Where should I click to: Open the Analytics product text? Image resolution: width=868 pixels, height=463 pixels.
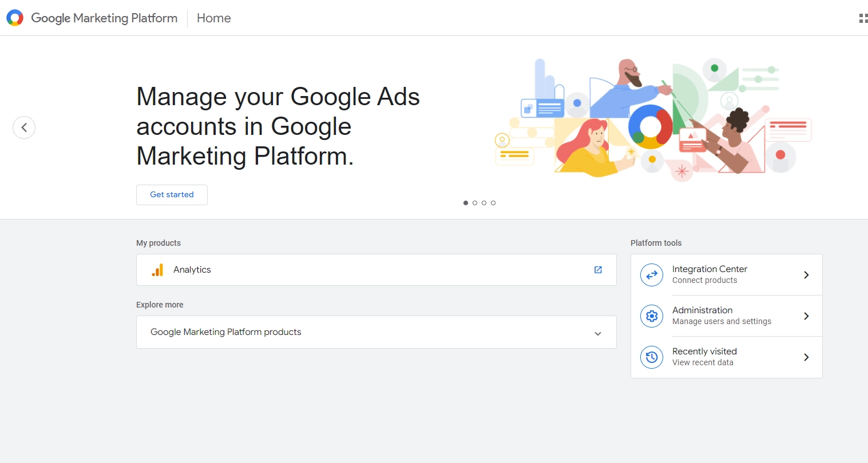tap(192, 270)
